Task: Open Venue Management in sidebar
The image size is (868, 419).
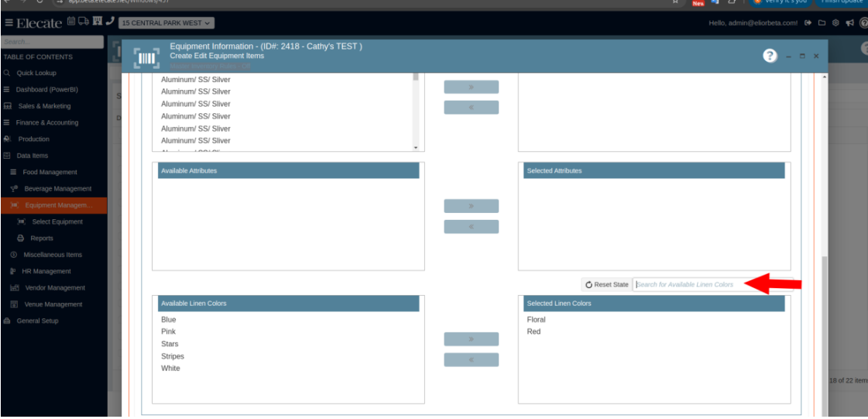Action: click(x=53, y=304)
